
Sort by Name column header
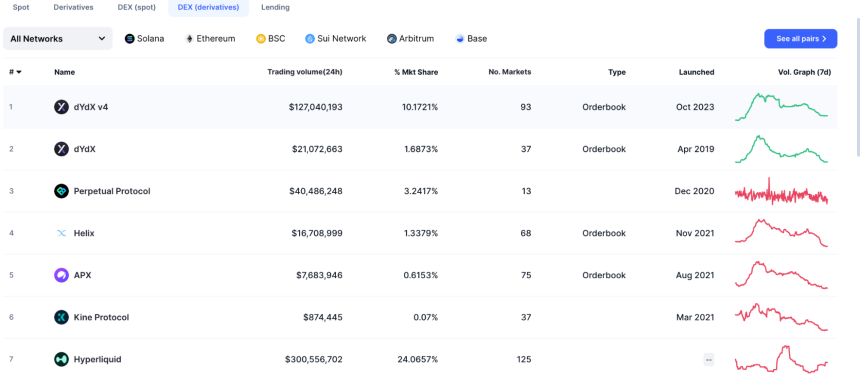click(x=65, y=72)
